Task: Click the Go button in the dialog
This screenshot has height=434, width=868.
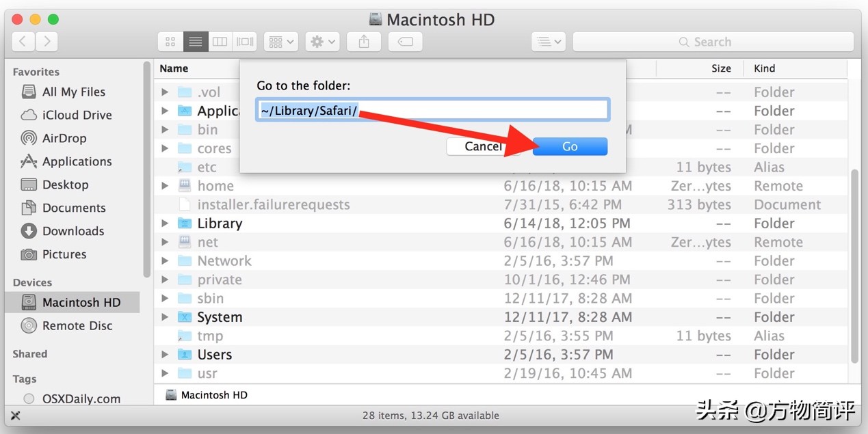Action: pyautogui.click(x=570, y=146)
